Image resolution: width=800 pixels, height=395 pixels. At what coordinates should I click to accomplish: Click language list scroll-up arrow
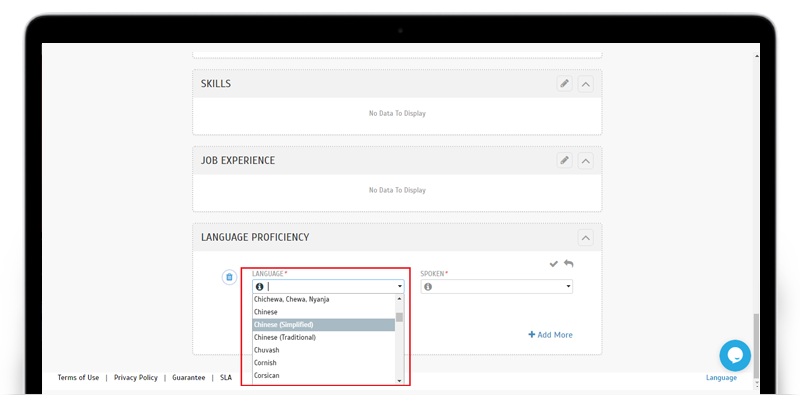399,298
